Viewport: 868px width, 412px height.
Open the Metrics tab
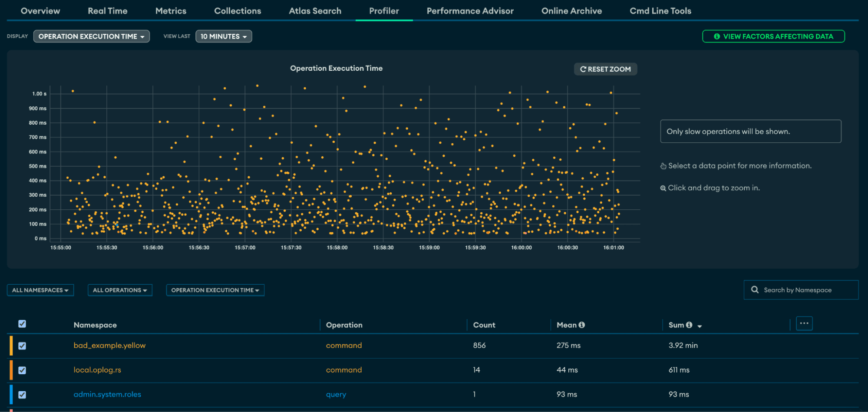coord(171,11)
